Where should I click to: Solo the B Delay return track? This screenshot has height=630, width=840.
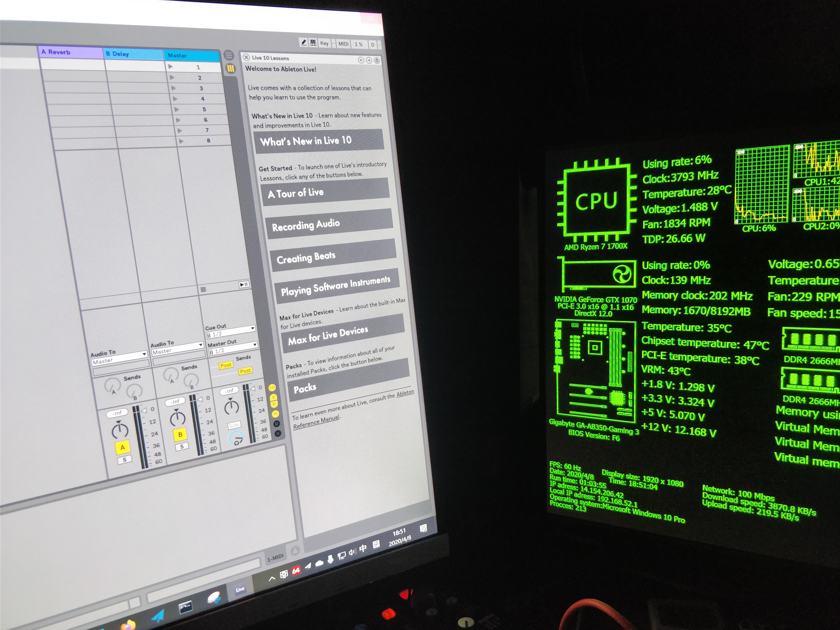[182, 446]
